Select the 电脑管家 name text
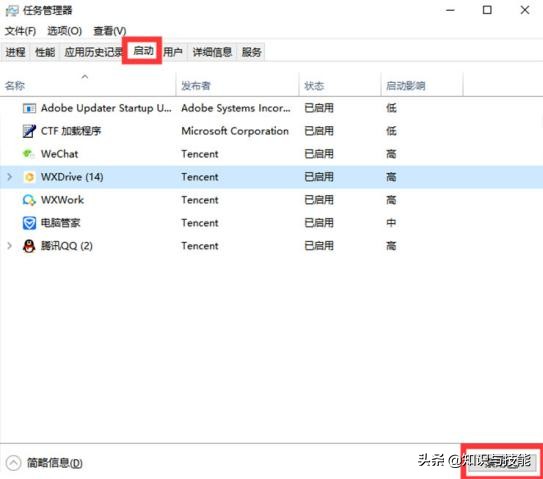543x479 pixels. 60,223
